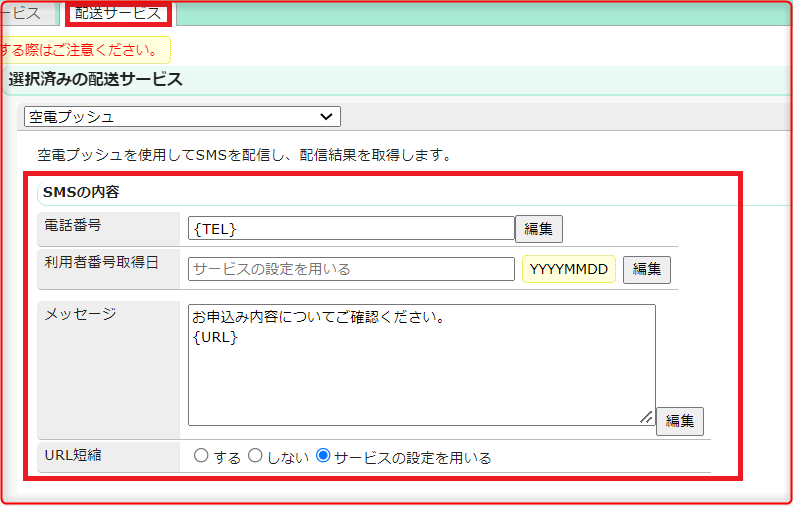Open the 配送サービス tab

tap(118, 13)
